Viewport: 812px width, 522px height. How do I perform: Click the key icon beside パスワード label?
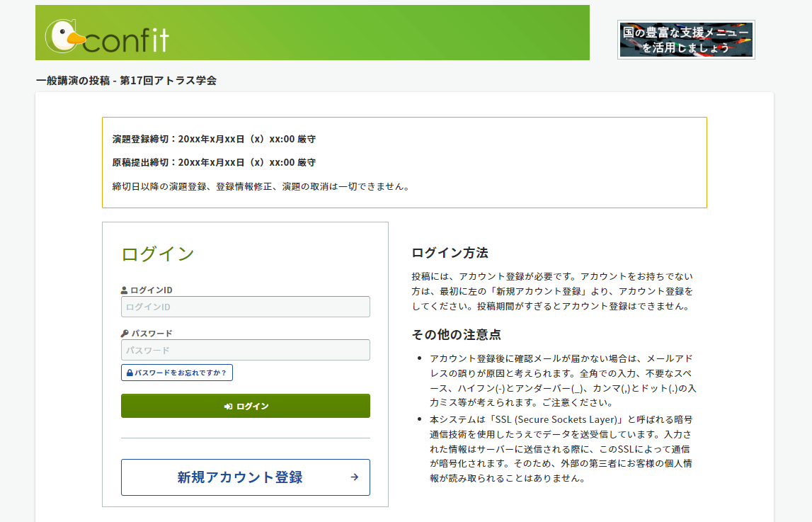(126, 332)
